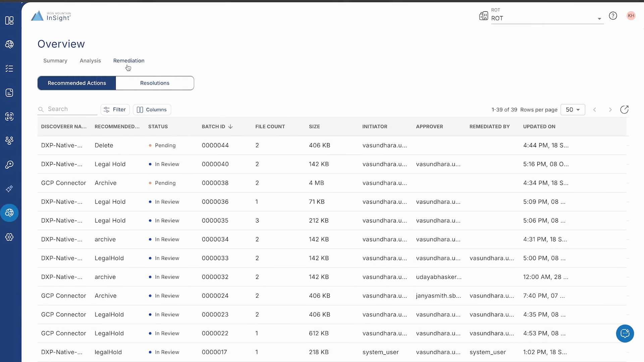644x362 pixels.
Task: Open the rows per page dropdown
Action: click(573, 110)
